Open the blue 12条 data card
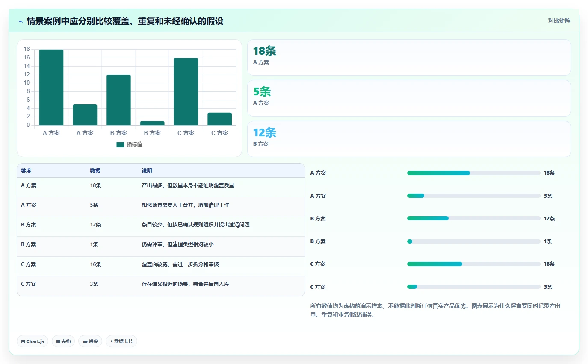The height and width of the screenshot is (364, 588). [x=409, y=139]
